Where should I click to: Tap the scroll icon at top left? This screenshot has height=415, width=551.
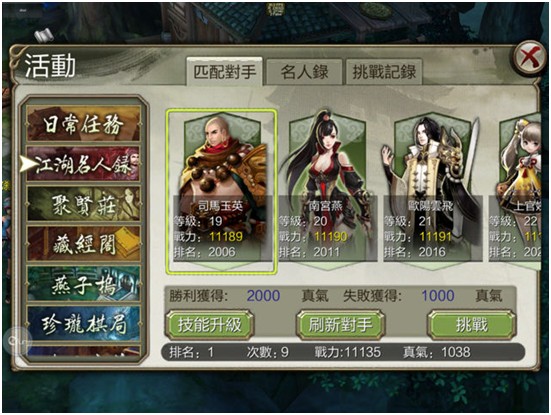click(x=44, y=35)
